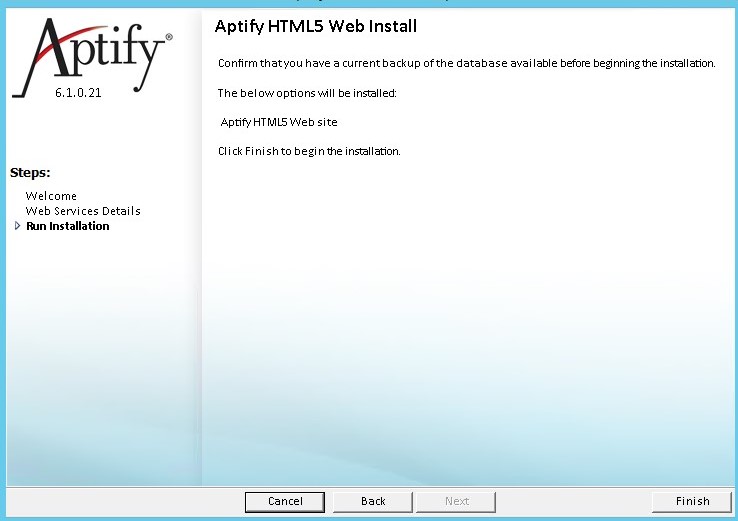Select the Run Installation step
The height and width of the screenshot is (521, 738).
(67, 226)
